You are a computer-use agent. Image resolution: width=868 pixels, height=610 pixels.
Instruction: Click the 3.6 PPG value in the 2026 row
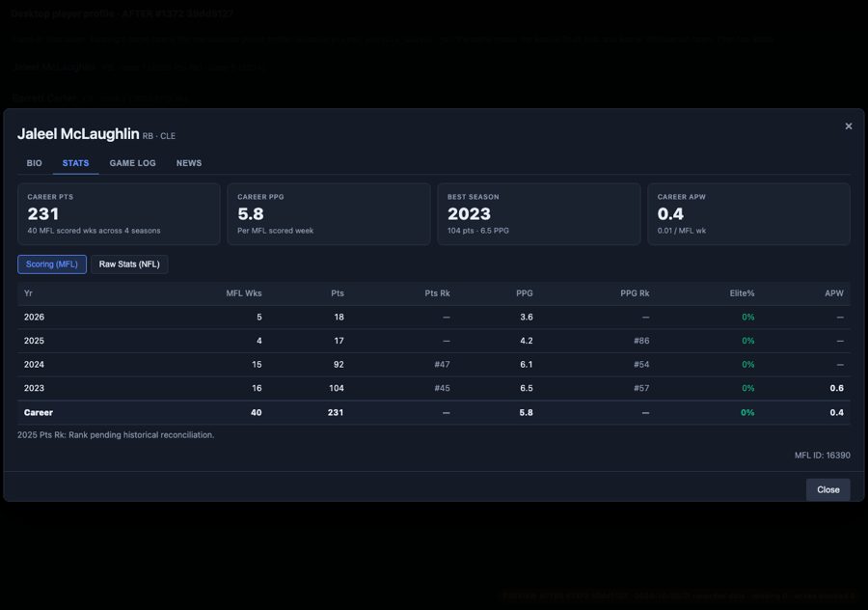coord(527,317)
